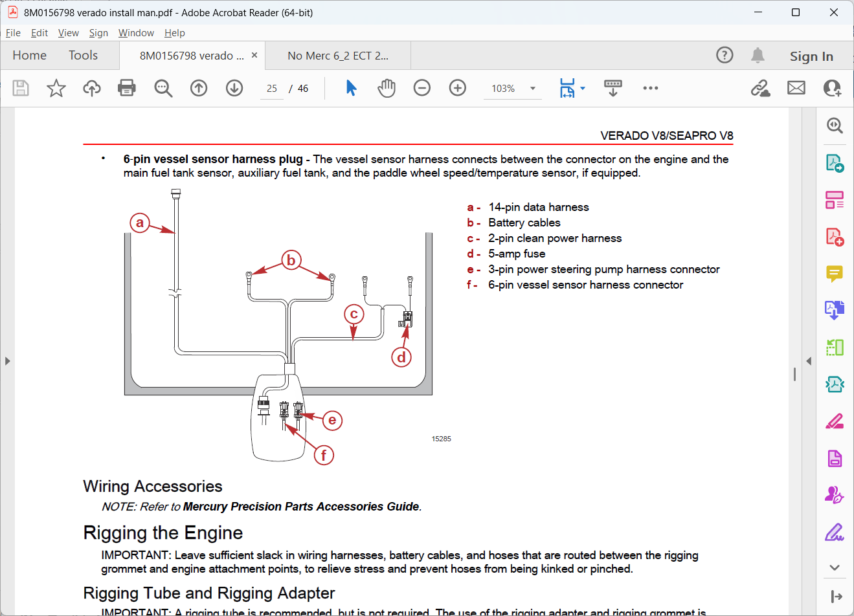Click the vertical scrollbar thumb beside the page

pyautogui.click(x=794, y=374)
